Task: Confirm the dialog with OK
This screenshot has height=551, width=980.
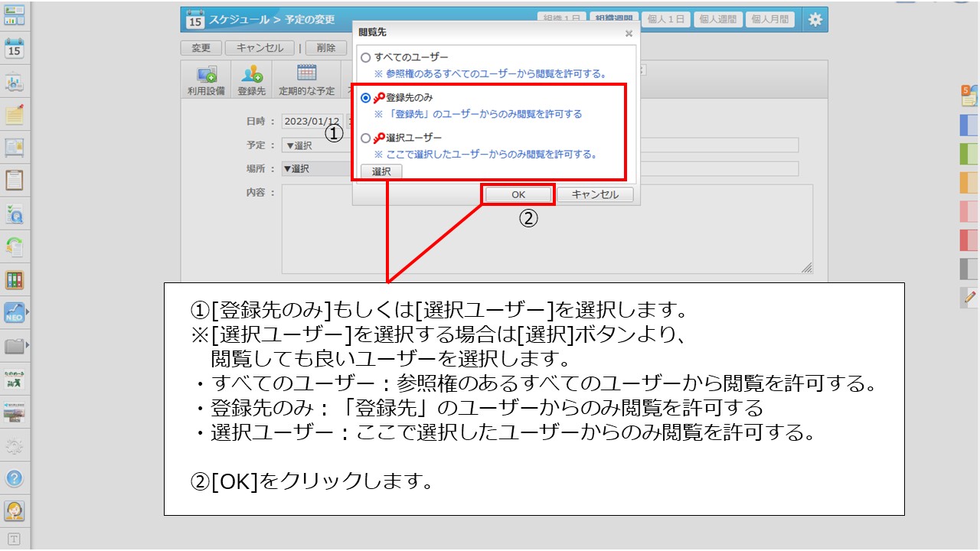Action: (x=518, y=194)
